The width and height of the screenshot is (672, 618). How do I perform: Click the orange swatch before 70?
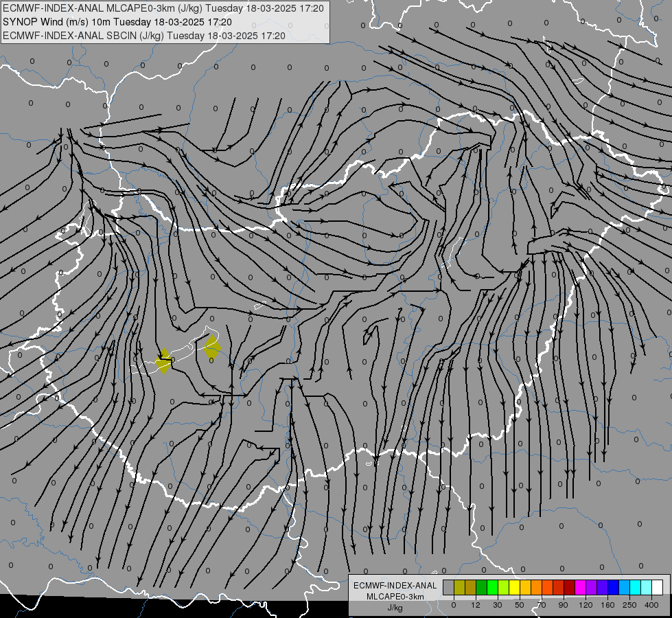pos(537,588)
